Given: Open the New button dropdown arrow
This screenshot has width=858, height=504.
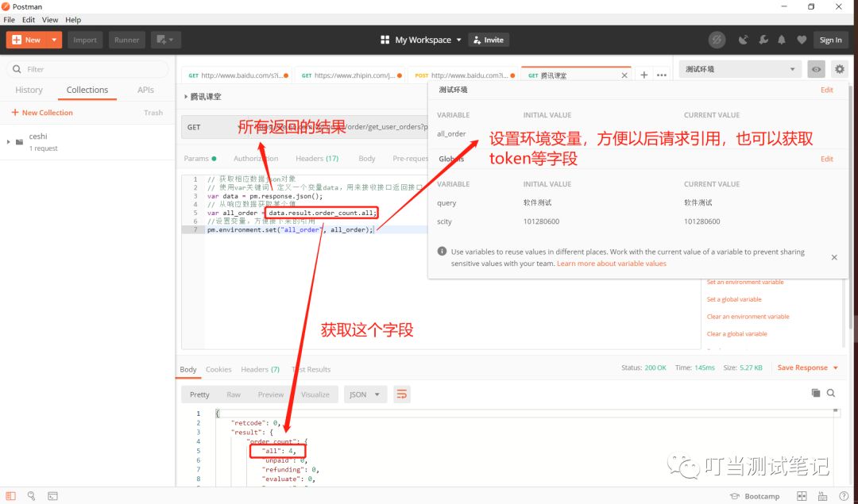Looking at the screenshot, I should pyautogui.click(x=54, y=40).
